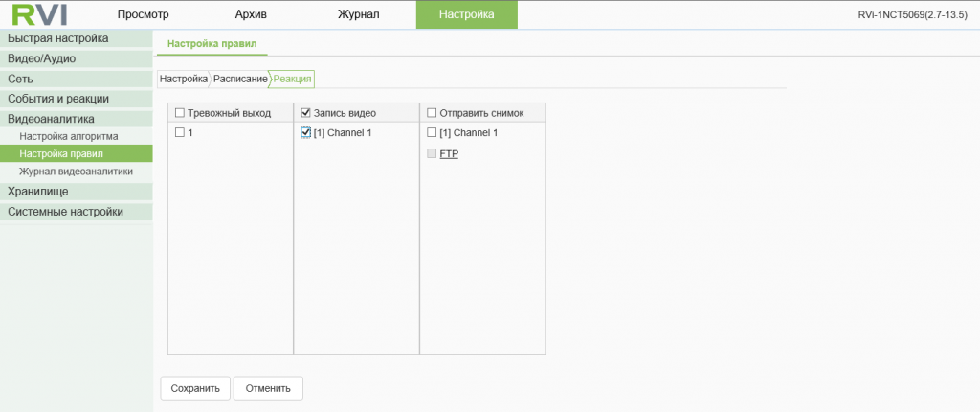The height and width of the screenshot is (412, 980).
Task: Click the FTP link
Action: coord(449,153)
